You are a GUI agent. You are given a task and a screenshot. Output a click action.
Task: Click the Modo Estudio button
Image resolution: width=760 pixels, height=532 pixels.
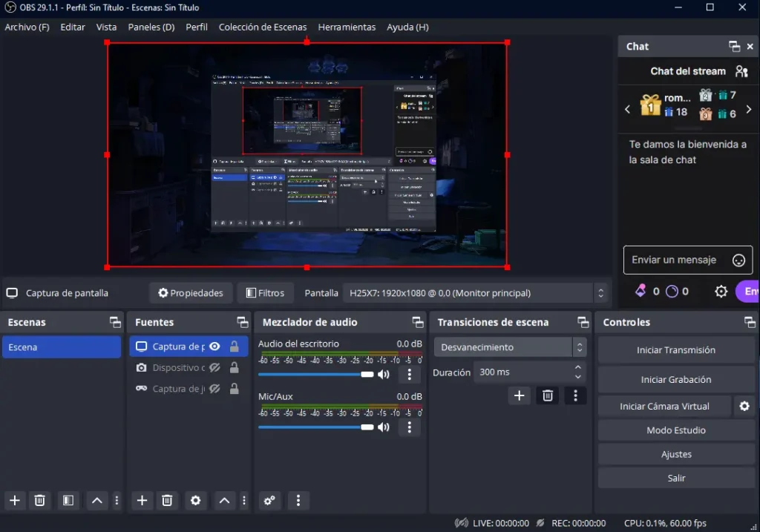click(675, 430)
